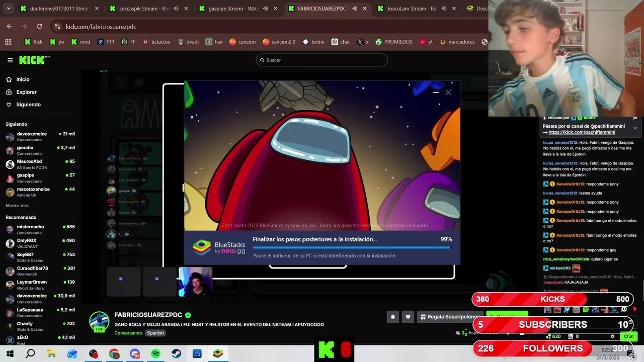The image size is (644, 362).
Task: Open misternacho recommended channel
Action: [x=40, y=230]
